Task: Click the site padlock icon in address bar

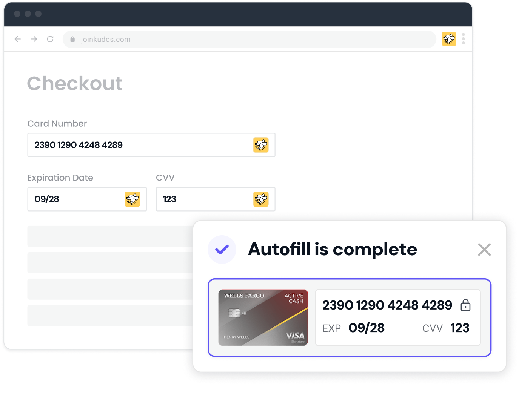Action: (72, 39)
